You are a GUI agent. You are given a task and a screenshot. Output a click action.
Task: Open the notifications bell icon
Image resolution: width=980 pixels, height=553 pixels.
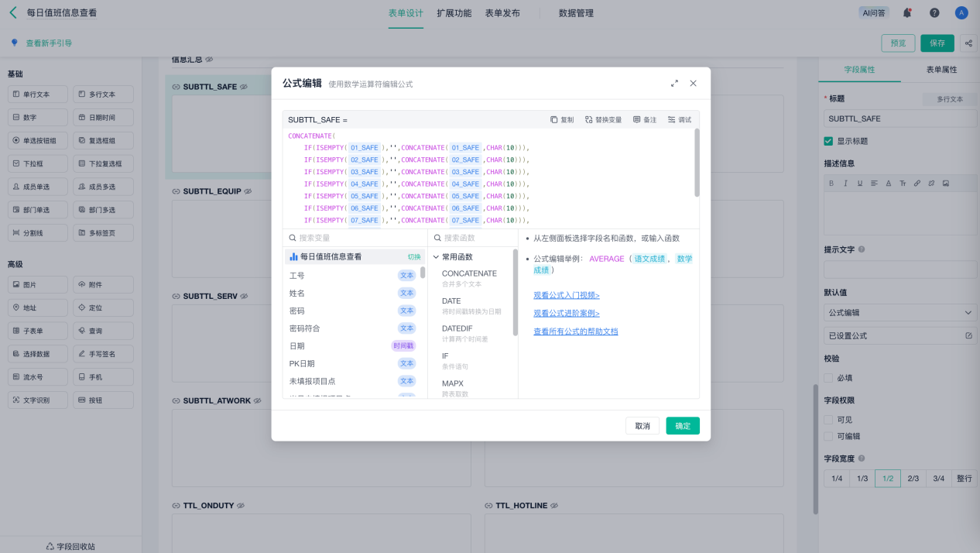tap(907, 13)
